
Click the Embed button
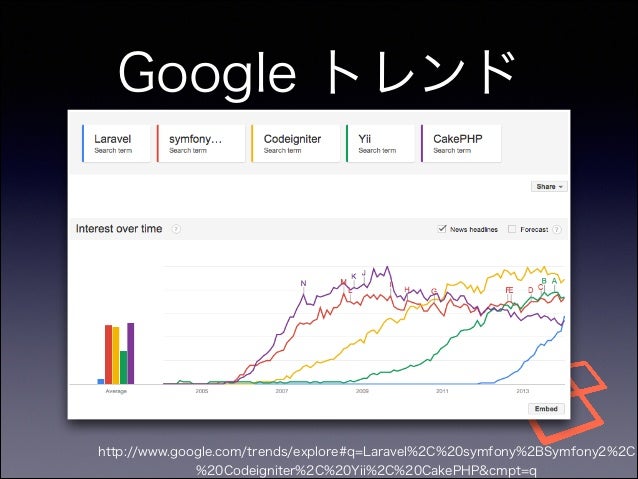pos(546,409)
